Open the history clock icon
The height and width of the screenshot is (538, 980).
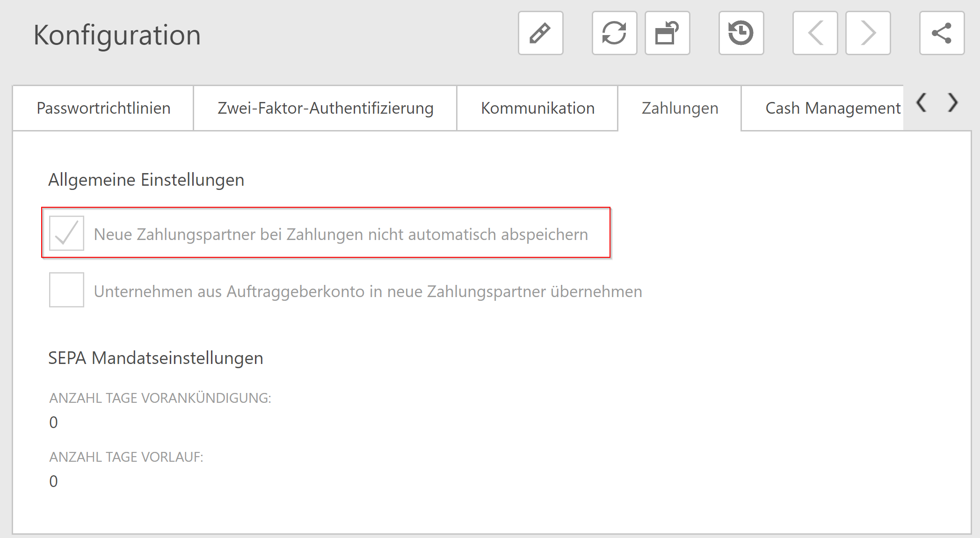coord(741,33)
